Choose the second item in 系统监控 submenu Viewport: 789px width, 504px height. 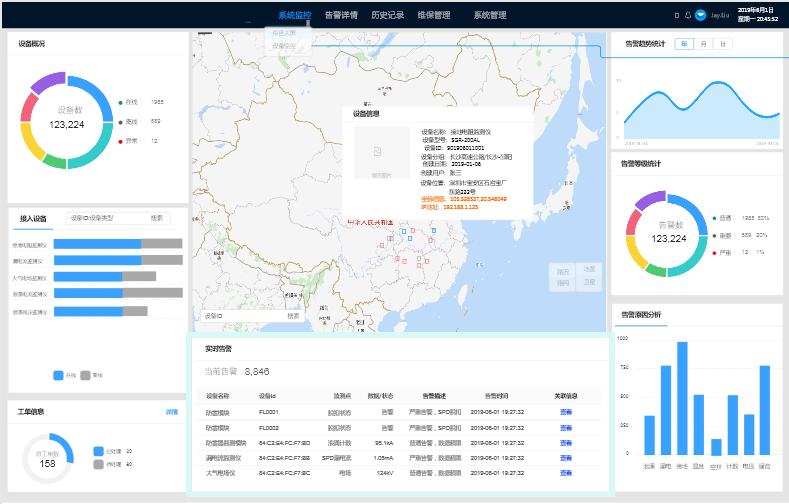(x=284, y=45)
